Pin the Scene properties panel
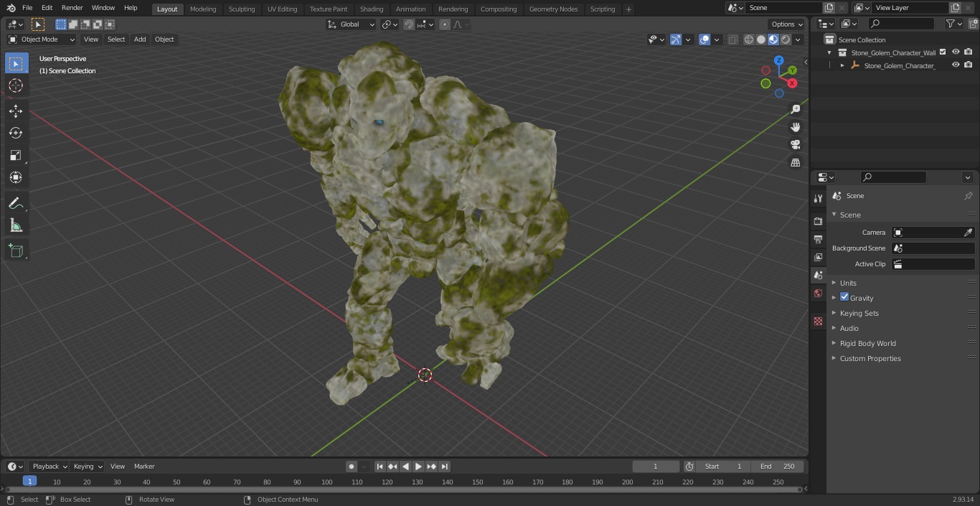This screenshot has width=980, height=506. click(x=968, y=196)
